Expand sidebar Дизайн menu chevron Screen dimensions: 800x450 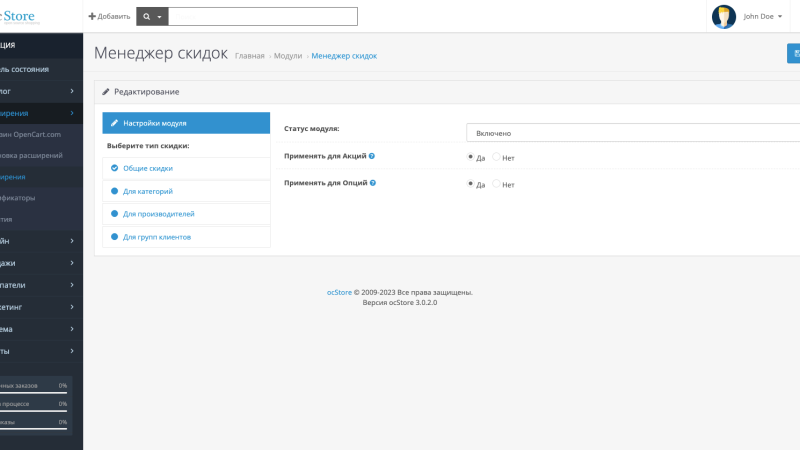[x=72, y=240]
